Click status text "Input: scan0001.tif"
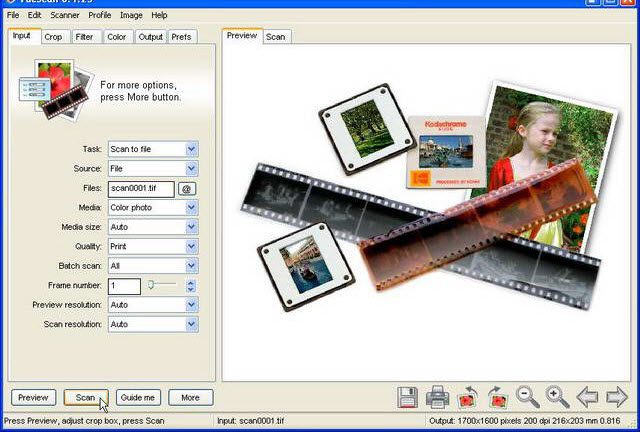 pyautogui.click(x=251, y=421)
